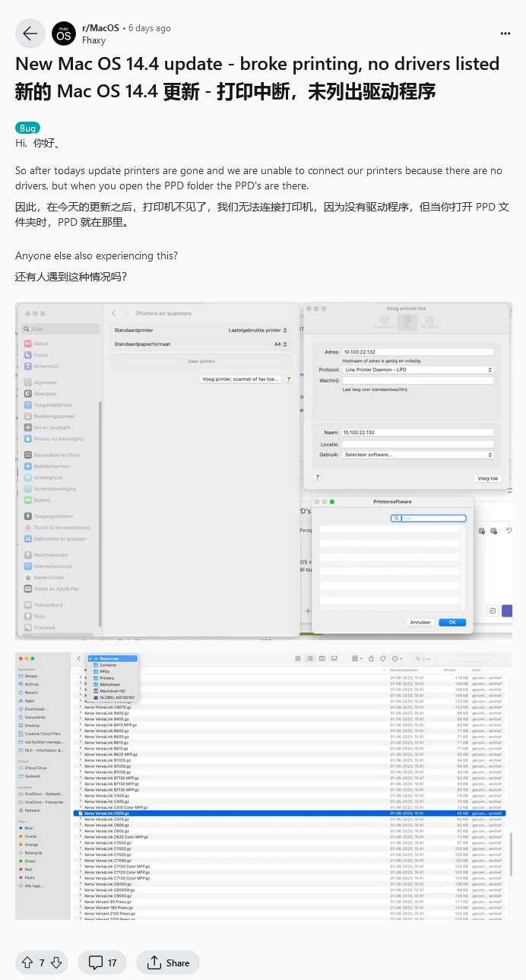Select PPDs in Finder path popup
Viewport: 526px width, 980px height.
click(105, 671)
